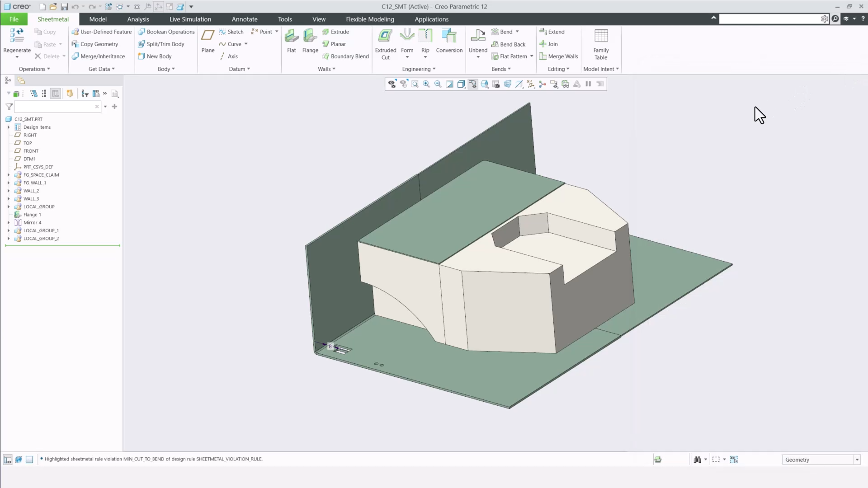Open the Annotate ribbon tab
The image size is (868, 488).
(x=245, y=19)
